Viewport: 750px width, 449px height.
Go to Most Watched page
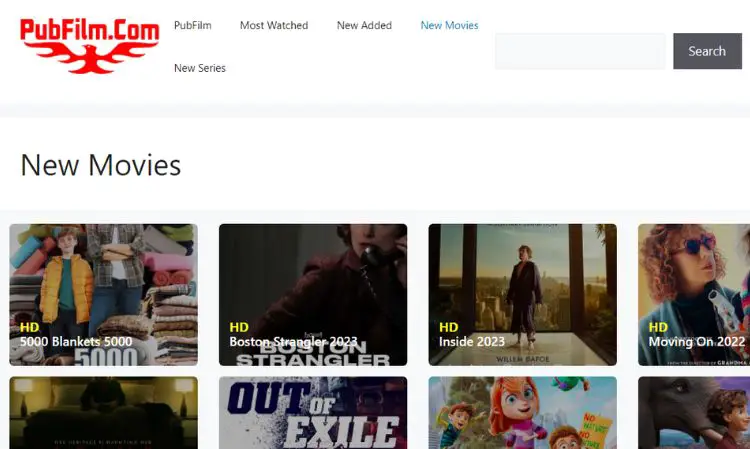tap(274, 25)
